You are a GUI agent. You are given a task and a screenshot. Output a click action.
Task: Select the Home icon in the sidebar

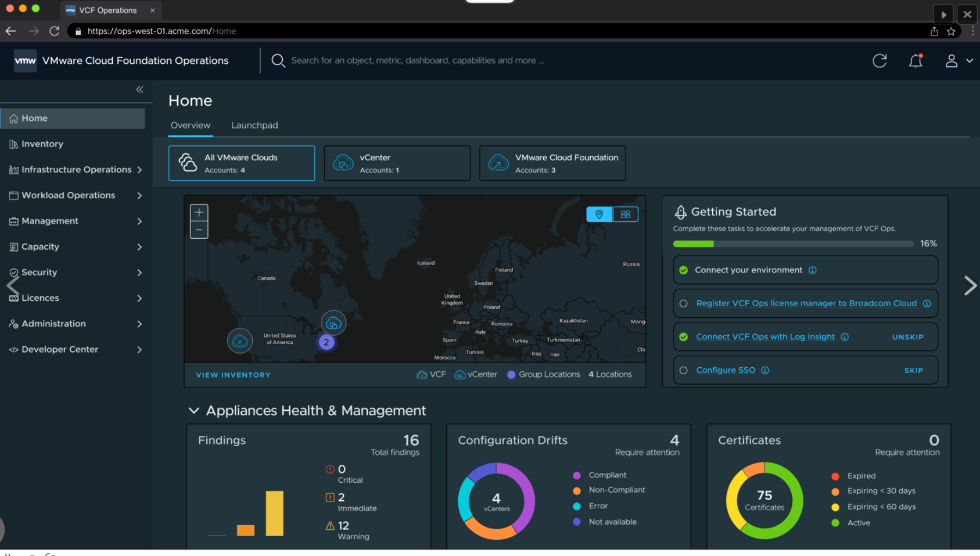point(13,118)
